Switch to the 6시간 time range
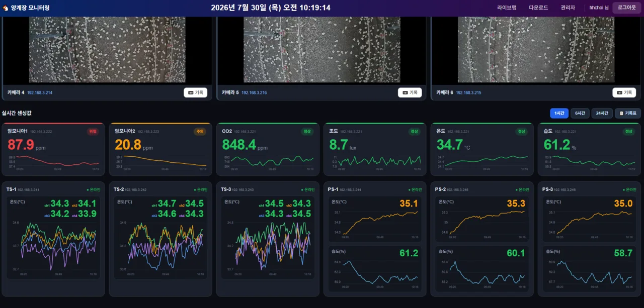Screen dimensions: 644x308 pyautogui.click(x=580, y=114)
